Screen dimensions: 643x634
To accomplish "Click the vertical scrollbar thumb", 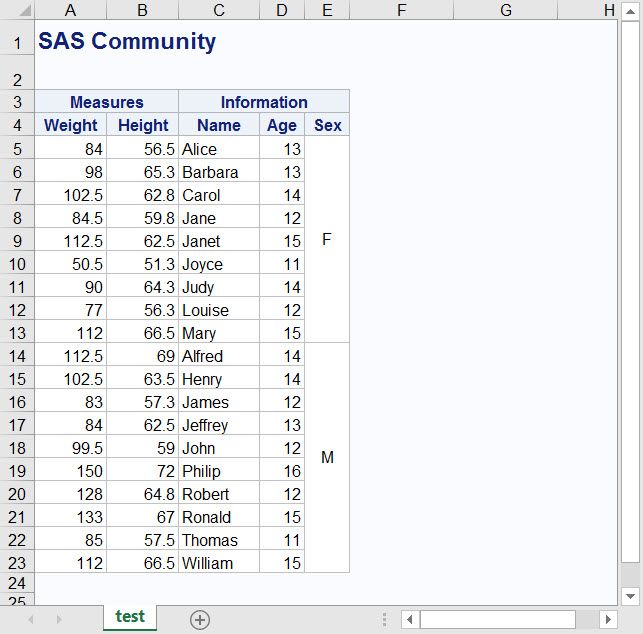I will tap(631, 292).
